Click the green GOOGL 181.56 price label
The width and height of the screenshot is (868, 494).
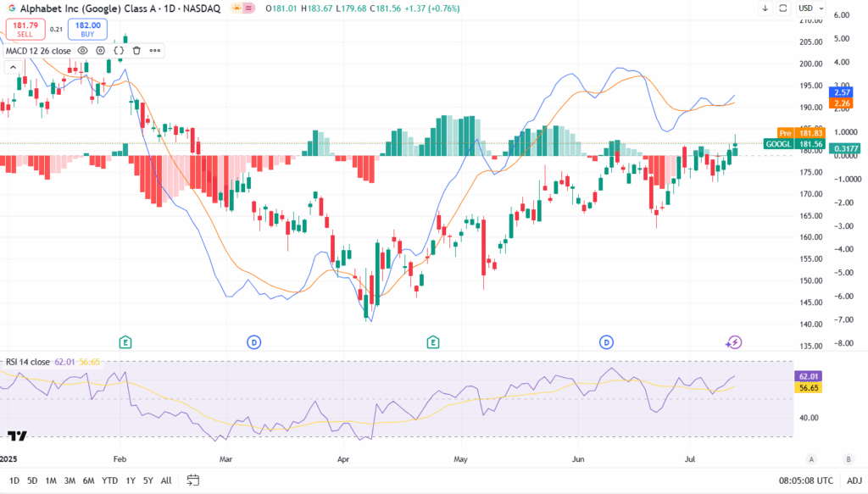[793, 144]
